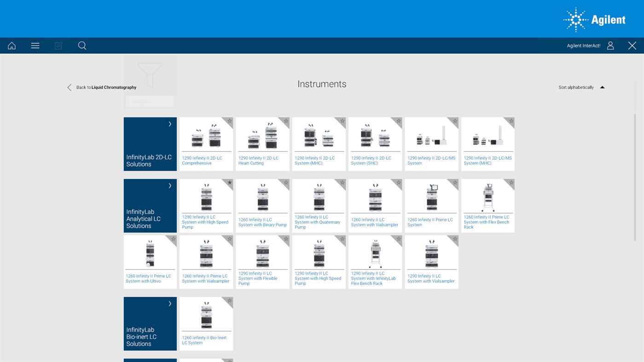Favorite the 1290 Infinity II 2D-LC Heart-Cutting
The width and height of the screenshot is (644, 362).
point(286,121)
